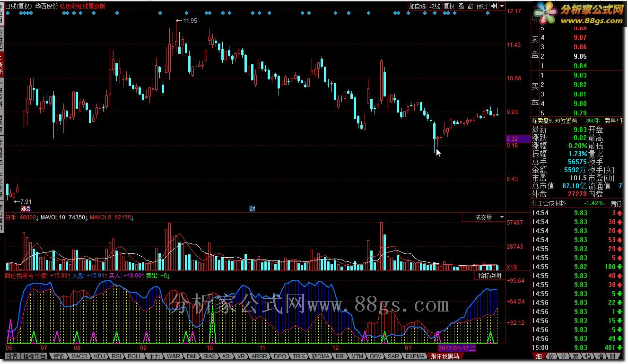Image resolution: width=628 pixels, height=364 pixels.
Task: Click the buy-1 price 9.83 in order book
Action: point(580,75)
